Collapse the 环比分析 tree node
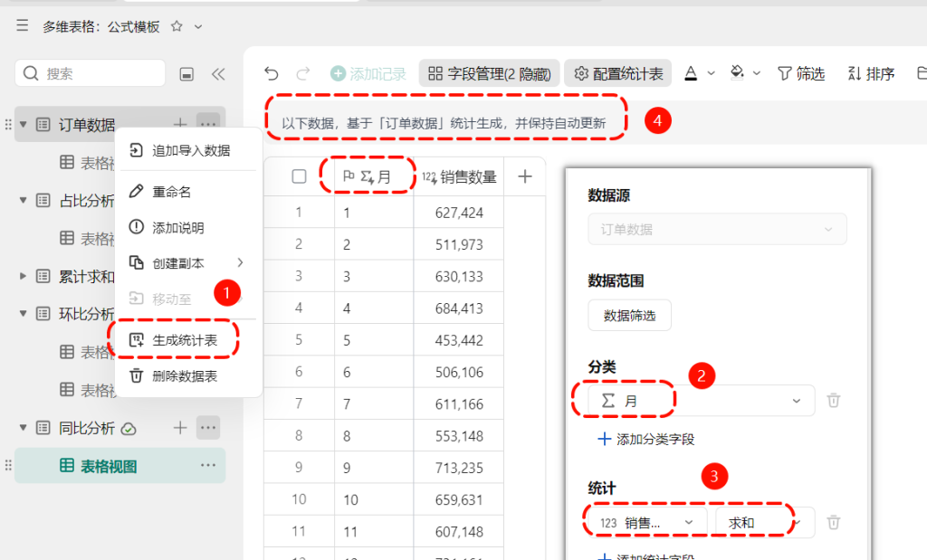 point(23,314)
